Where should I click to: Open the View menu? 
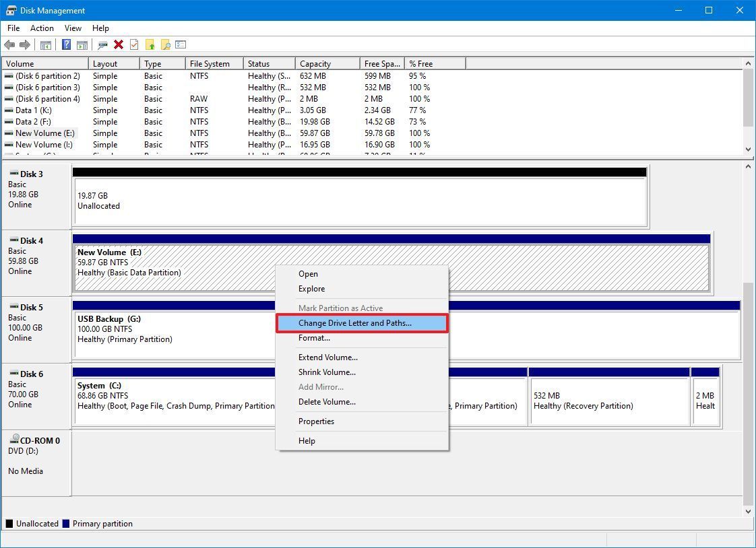pyautogui.click(x=73, y=28)
